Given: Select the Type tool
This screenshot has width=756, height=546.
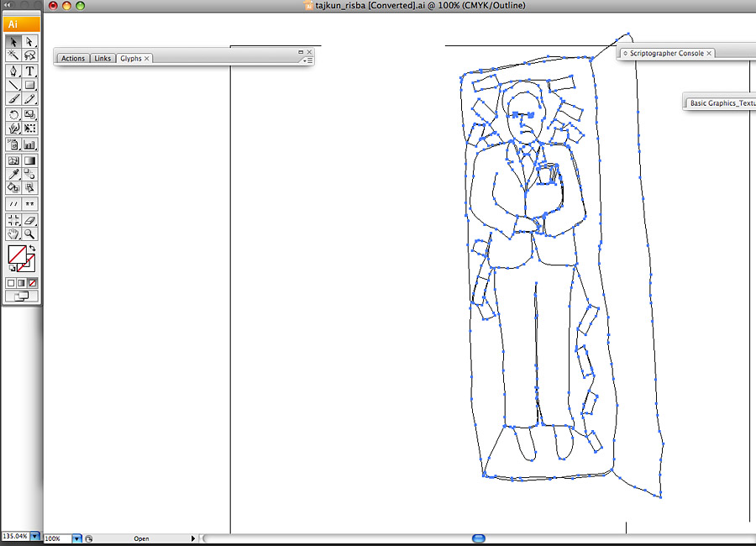Looking at the screenshot, I should 29,71.
